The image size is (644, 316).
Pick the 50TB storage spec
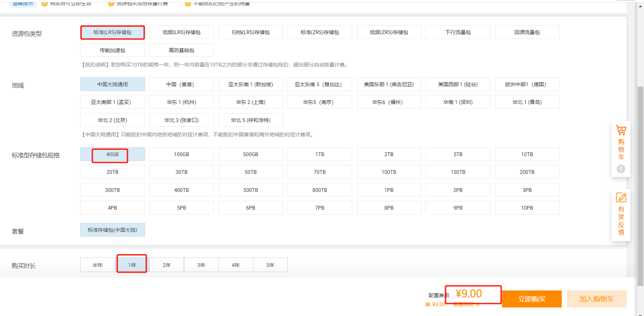pos(251,172)
